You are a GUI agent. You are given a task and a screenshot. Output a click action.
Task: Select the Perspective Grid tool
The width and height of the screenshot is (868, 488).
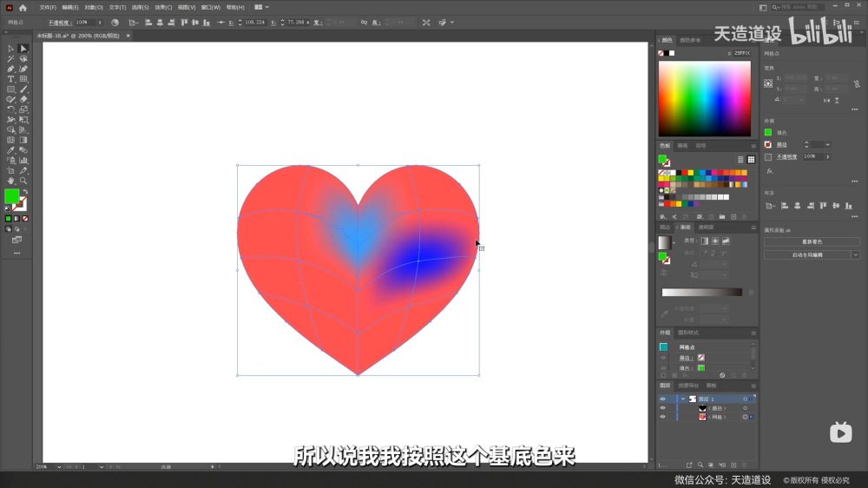23,129
